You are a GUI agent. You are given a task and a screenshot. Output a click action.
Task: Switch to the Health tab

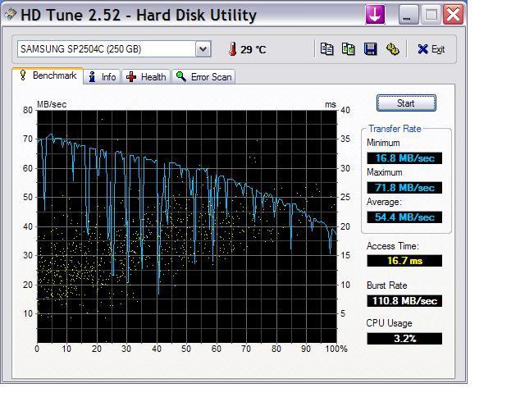tap(146, 76)
